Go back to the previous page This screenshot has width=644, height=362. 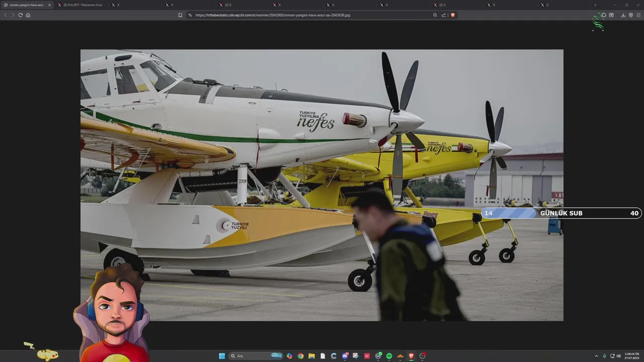pyautogui.click(x=6, y=15)
